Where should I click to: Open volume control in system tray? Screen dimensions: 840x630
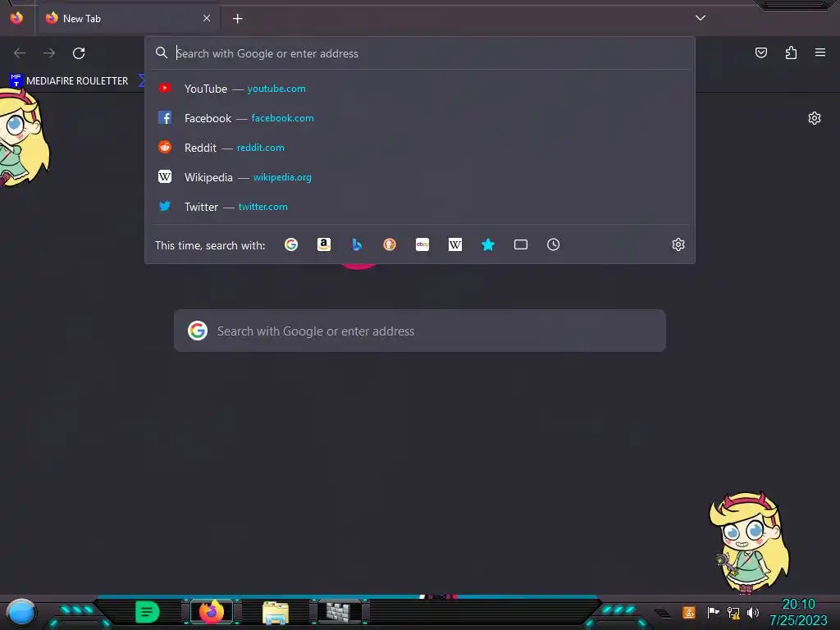pos(753,612)
